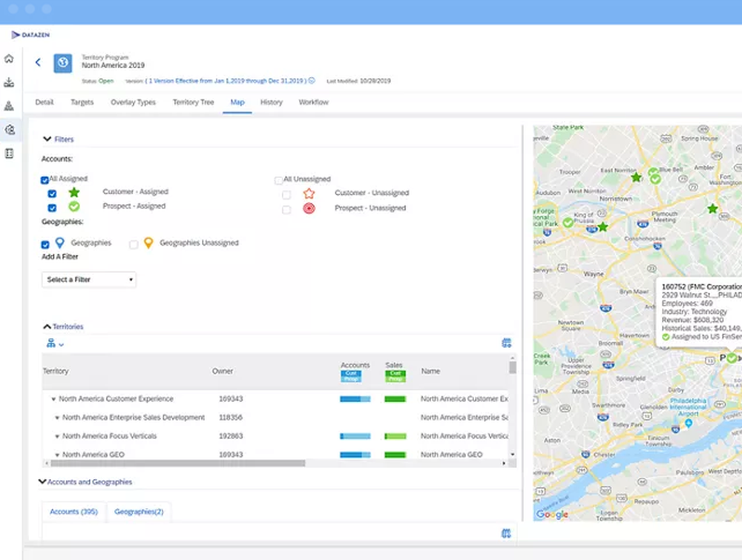Click Accounts bar for North America Customer Experience

coord(355,399)
